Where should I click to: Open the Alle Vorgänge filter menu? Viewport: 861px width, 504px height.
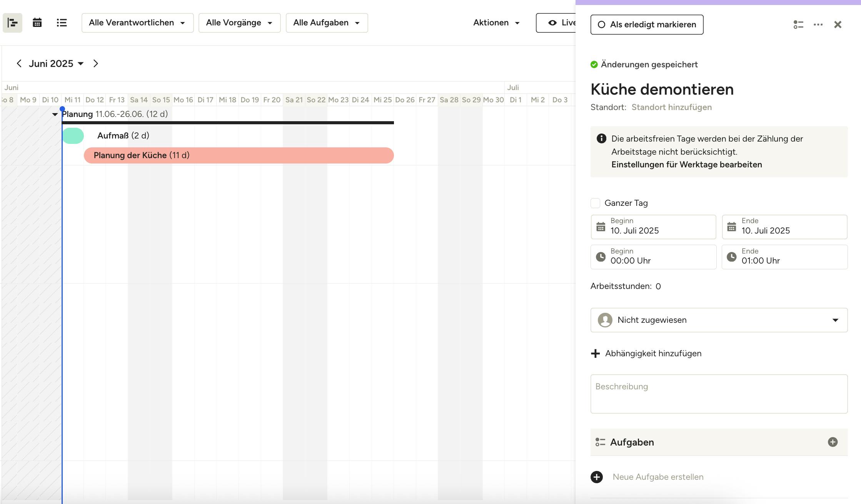(x=239, y=23)
